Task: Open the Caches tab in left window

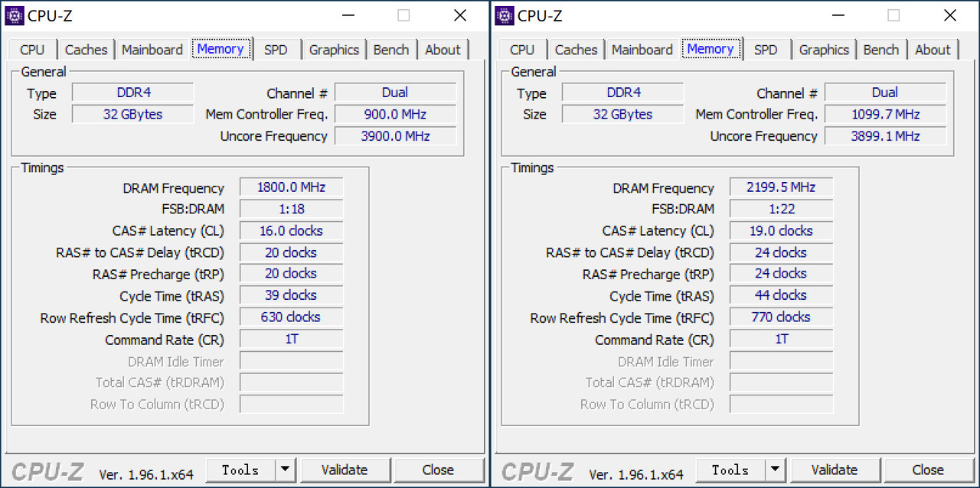Action: pyautogui.click(x=86, y=50)
